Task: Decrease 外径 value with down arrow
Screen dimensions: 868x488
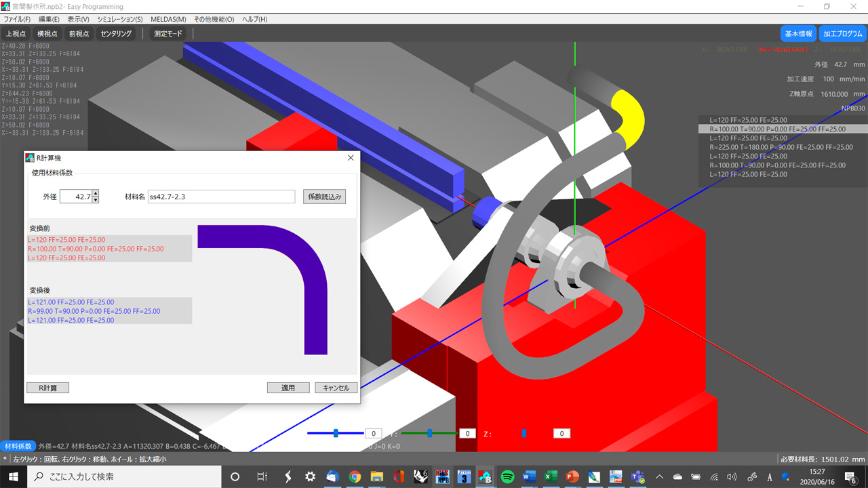Action: [x=96, y=200]
